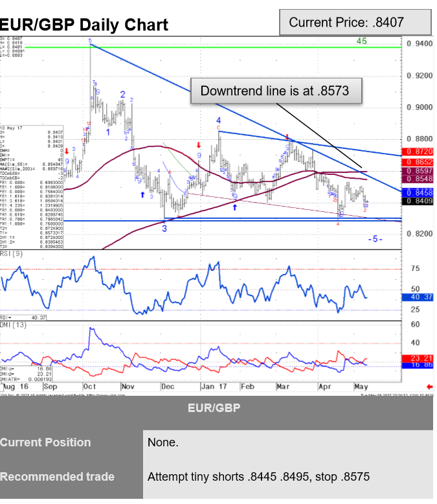Screen dimensions: 437x504
Task: Click the red 0.8652 price tag
Action: (416, 161)
